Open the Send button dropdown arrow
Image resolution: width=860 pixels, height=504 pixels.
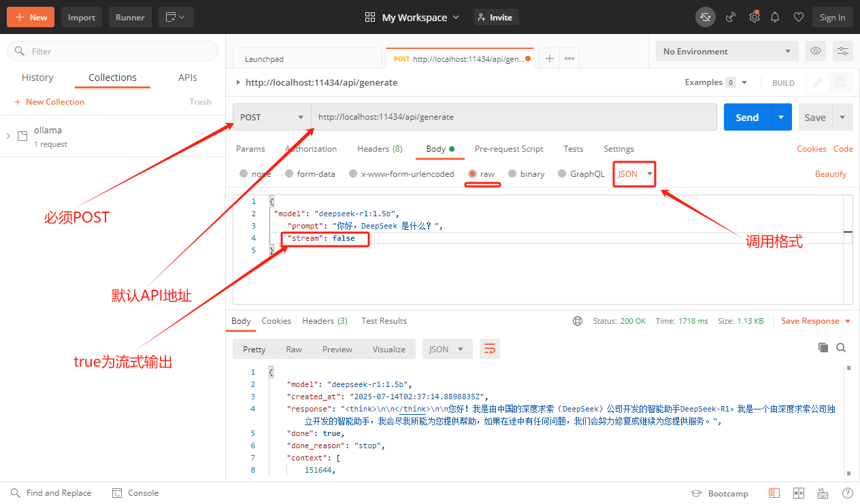[x=781, y=117]
